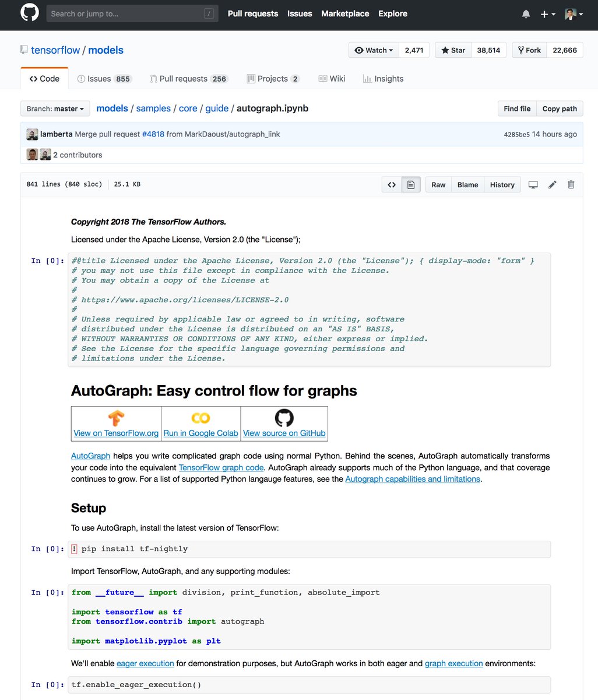Open the plus create-new menu
The width and height of the screenshot is (598, 700).
point(547,14)
